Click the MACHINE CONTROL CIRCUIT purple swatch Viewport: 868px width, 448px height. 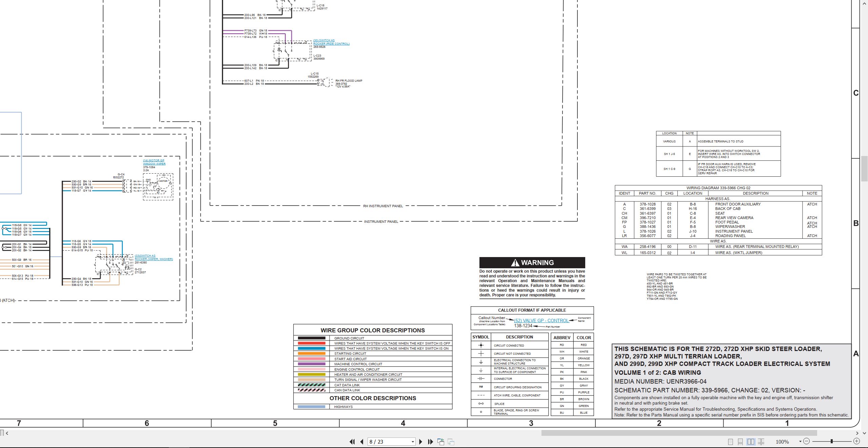(312, 364)
